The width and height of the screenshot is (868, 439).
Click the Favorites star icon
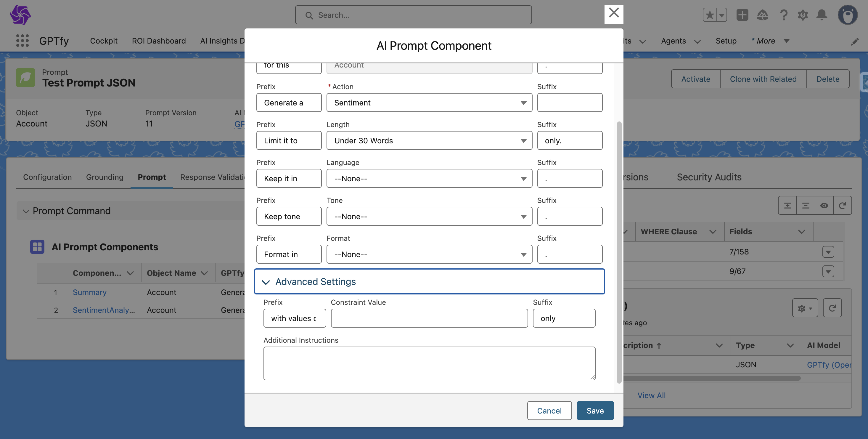[710, 15]
